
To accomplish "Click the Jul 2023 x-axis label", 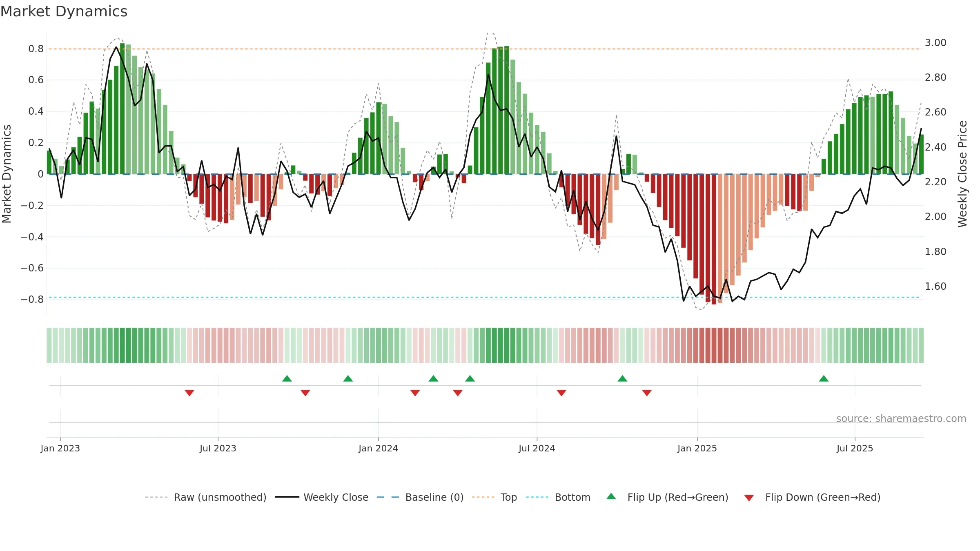I will pos(218,448).
